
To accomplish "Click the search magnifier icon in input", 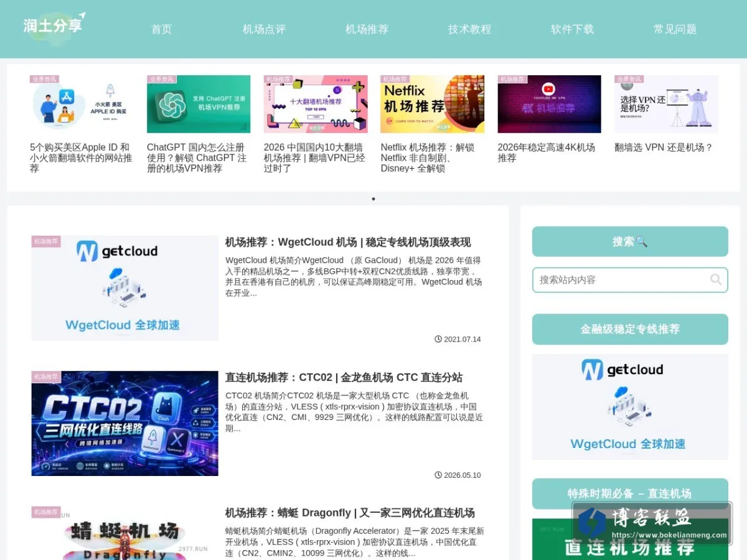I will pos(716,279).
